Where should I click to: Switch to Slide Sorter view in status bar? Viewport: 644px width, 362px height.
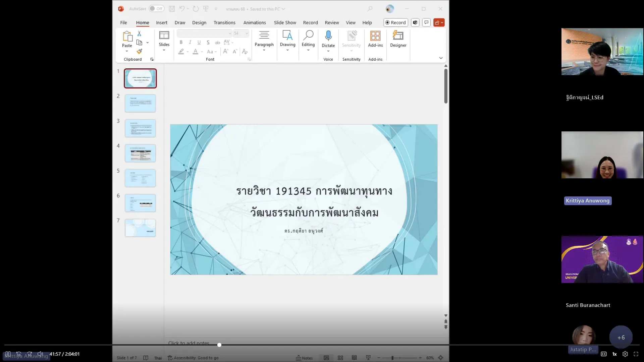(340, 358)
